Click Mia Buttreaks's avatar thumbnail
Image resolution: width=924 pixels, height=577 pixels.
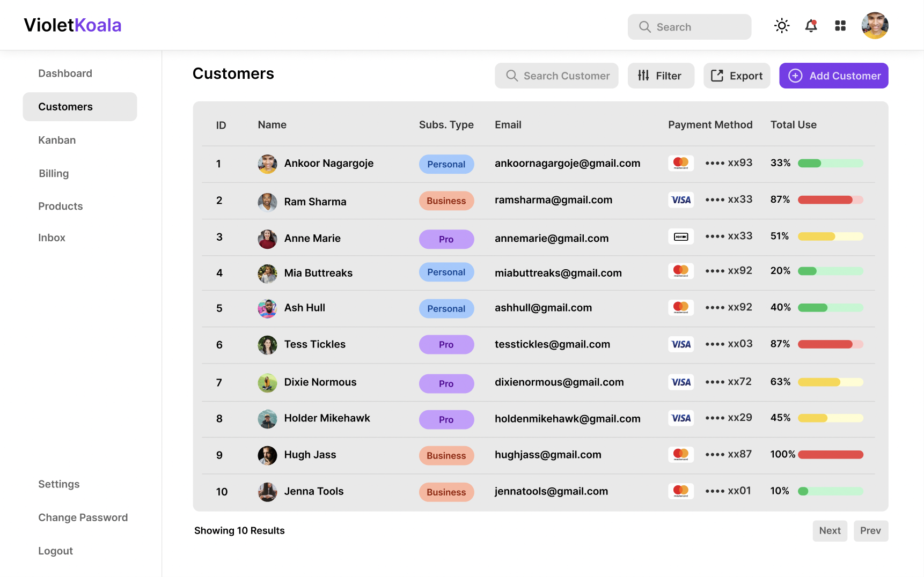coord(267,273)
